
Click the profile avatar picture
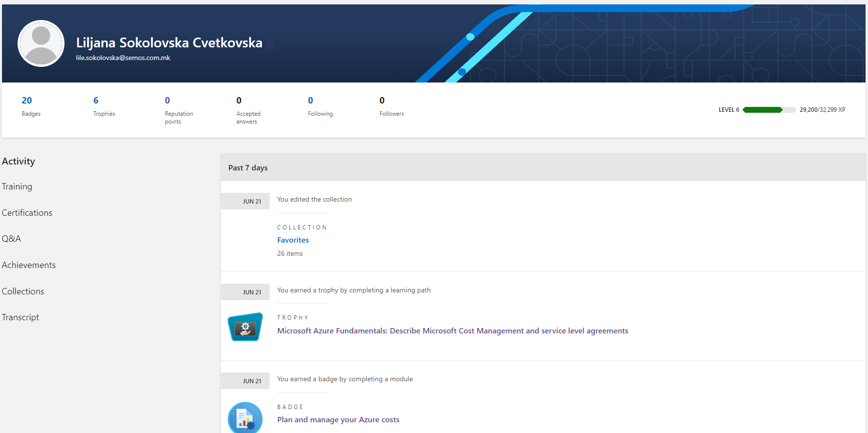[41, 43]
